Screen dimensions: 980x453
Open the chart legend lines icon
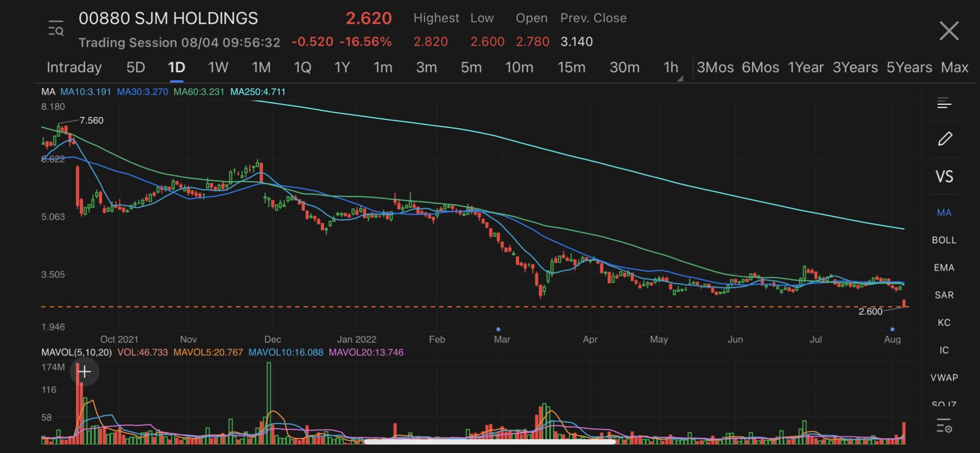pyautogui.click(x=944, y=103)
